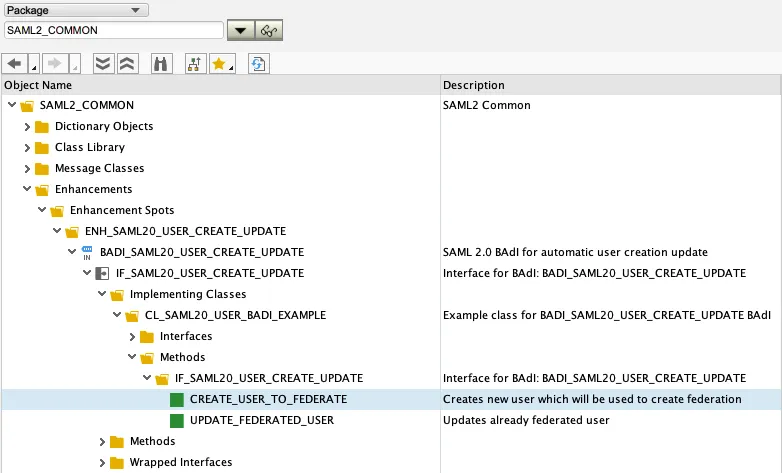Image resolution: width=782 pixels, height=473 pixels.
Task: Click the glasses display icon
Action: click(x=269, y=31)
